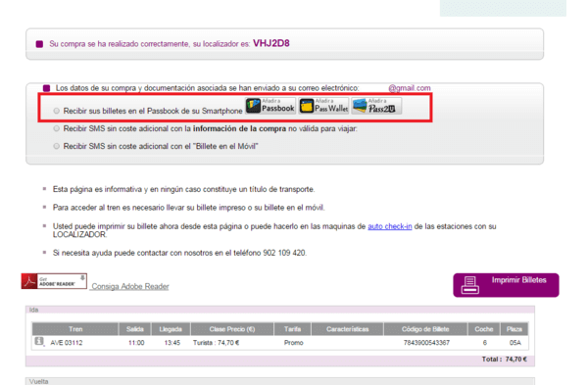Add ticket to Passbook app
Screen dimensions: 588x385
click(270, 106)
